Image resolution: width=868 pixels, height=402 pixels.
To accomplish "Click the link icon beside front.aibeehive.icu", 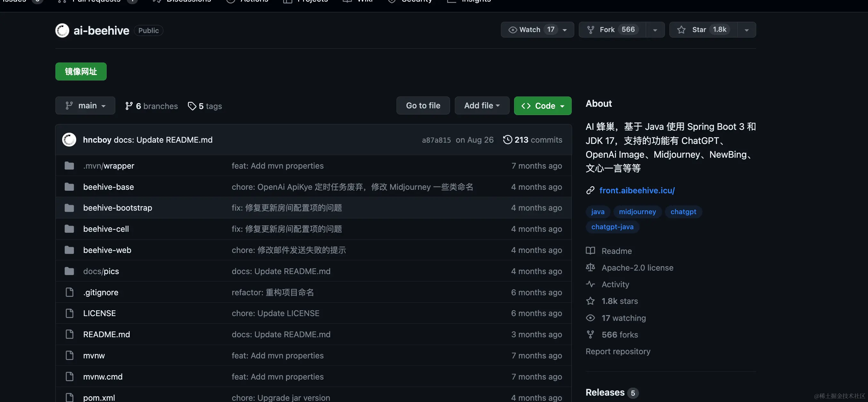I will point(590,190).
